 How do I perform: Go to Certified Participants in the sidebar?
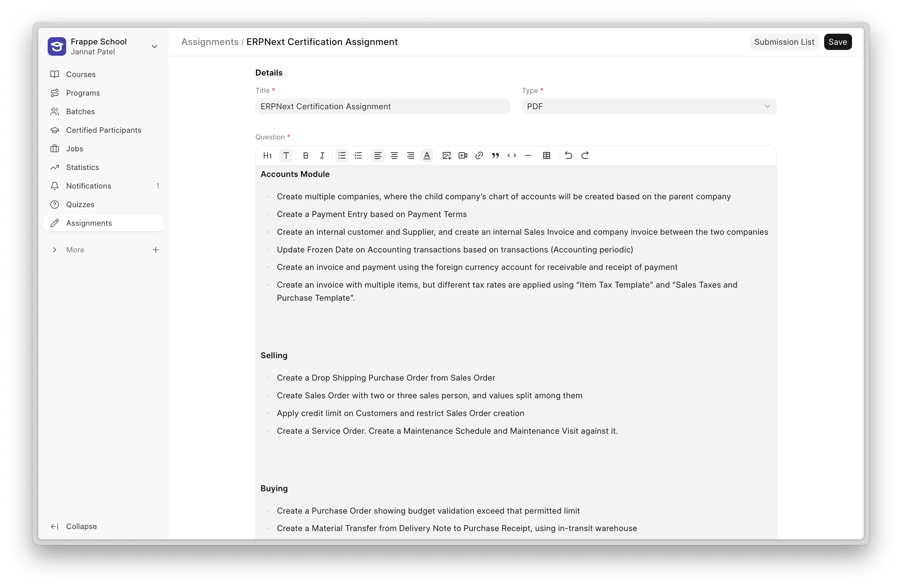pyautogui.click(x=103, y=130)
